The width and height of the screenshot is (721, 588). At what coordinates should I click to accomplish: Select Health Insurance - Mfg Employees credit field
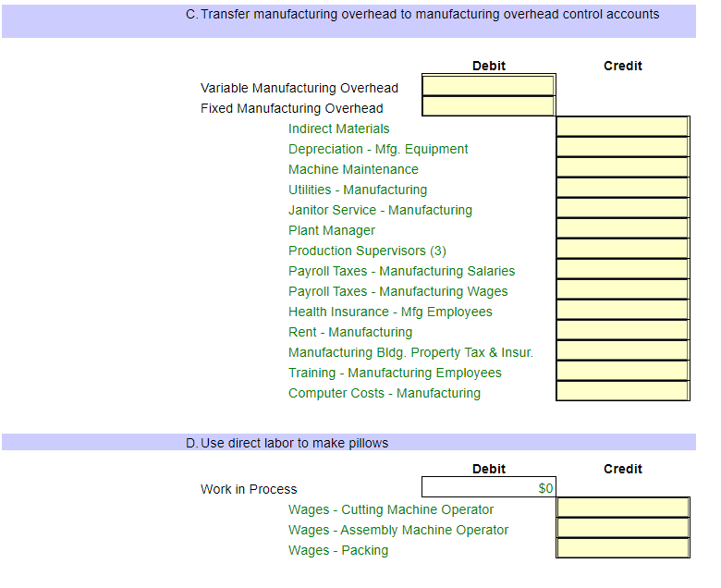point(623,310)
